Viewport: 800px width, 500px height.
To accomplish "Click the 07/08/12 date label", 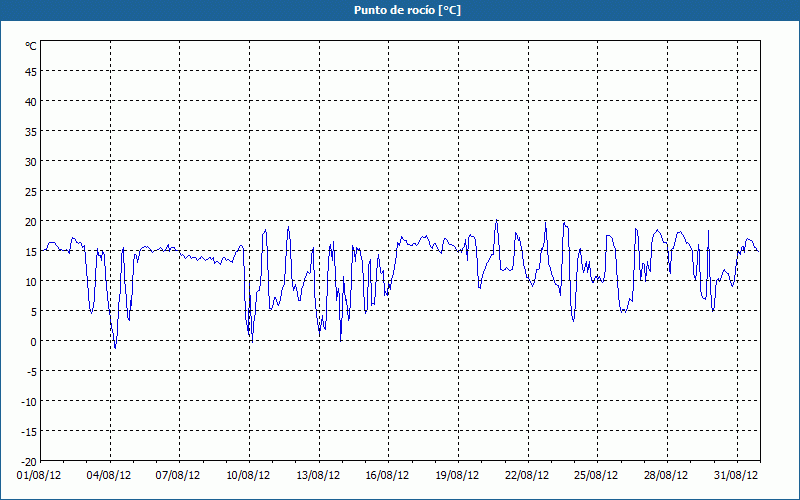I will (x=178, y=476).
